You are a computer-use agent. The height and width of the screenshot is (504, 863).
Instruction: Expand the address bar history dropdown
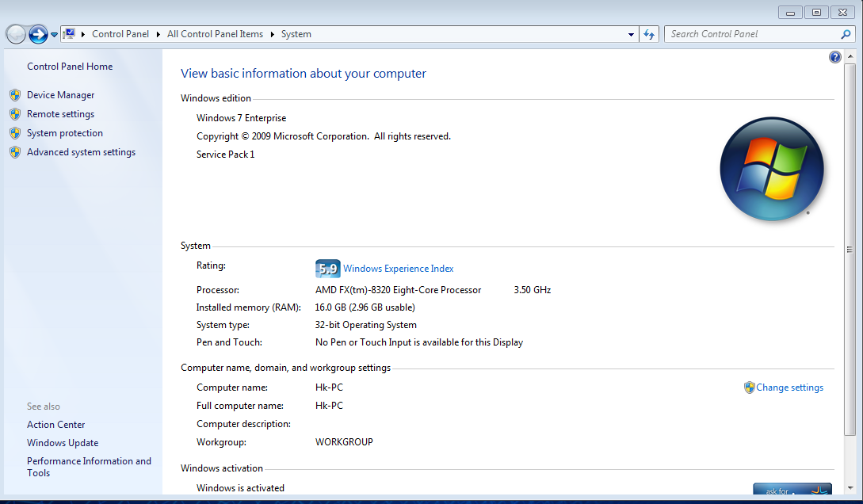[631, 34]
